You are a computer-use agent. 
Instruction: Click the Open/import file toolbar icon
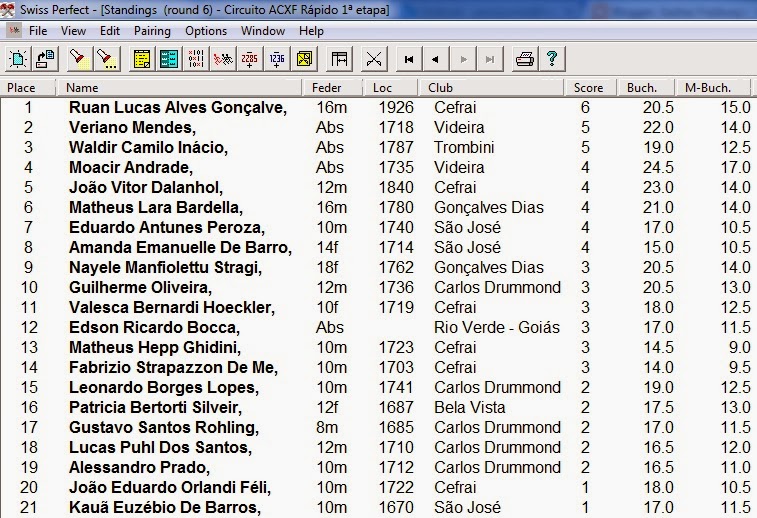pos(46,59)
